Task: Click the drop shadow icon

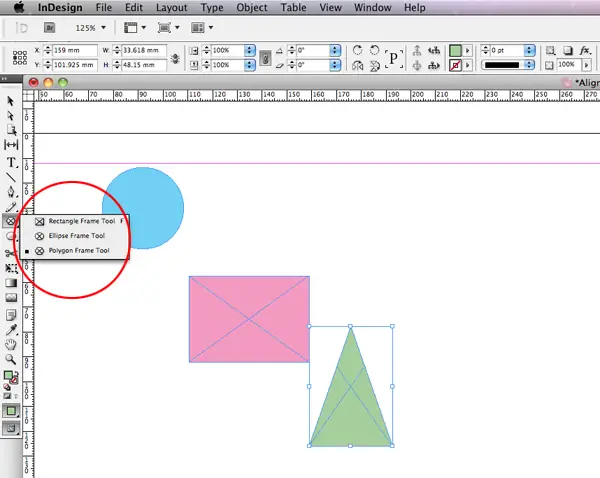Action: (568, 51)
